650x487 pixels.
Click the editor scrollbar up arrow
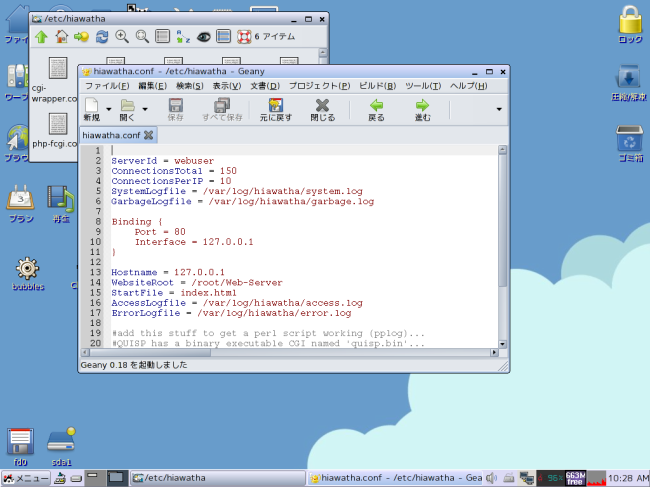(502, 150)
